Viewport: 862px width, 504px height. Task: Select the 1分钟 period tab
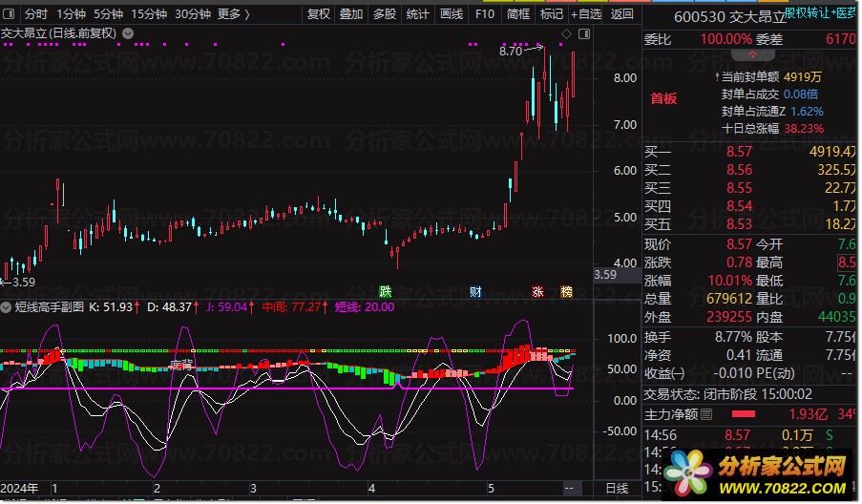(71, 13)
